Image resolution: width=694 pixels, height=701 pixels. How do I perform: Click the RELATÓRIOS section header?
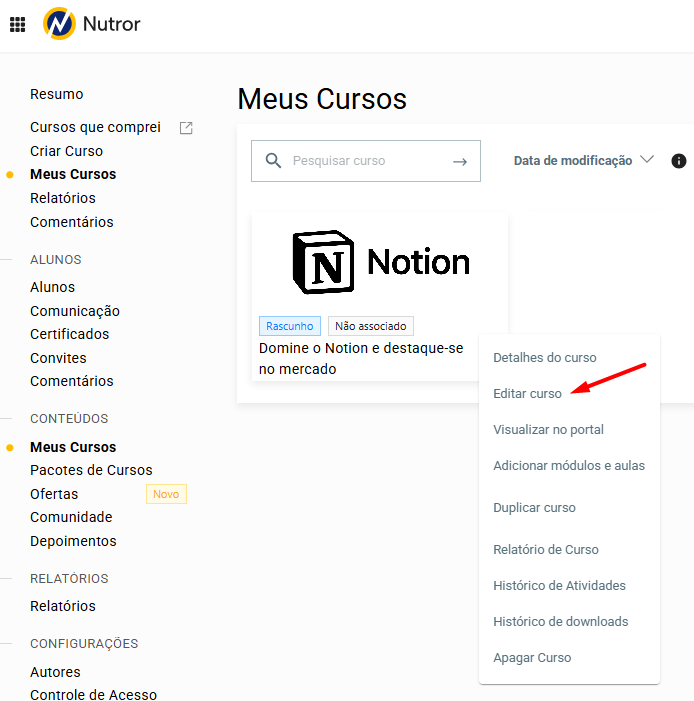pos(69,579)
